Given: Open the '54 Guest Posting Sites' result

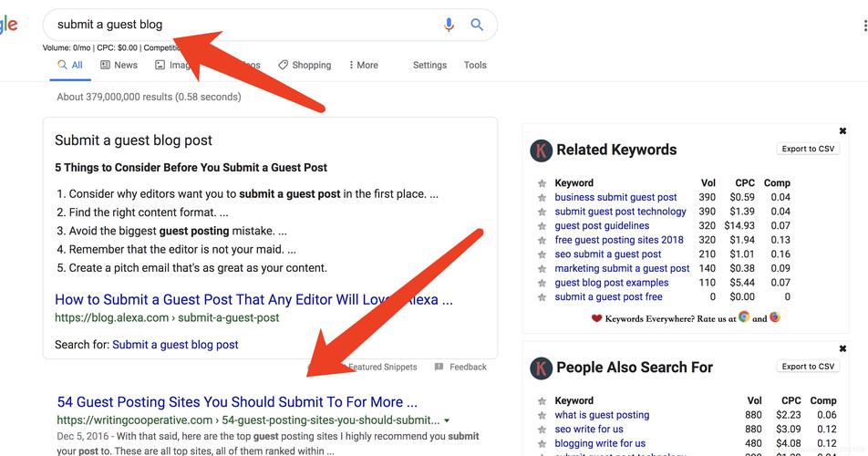Looking at the screenshot, I should 237,402.
